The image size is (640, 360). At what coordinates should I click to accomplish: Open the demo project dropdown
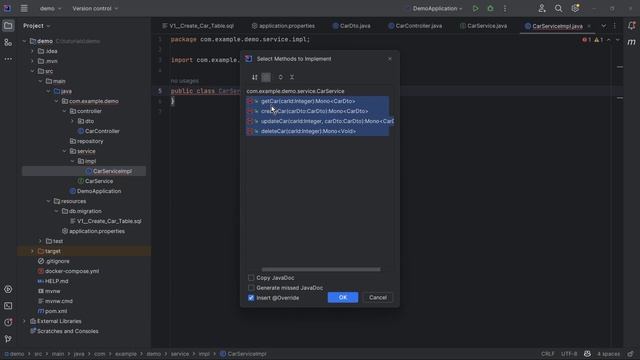(51, 9)
